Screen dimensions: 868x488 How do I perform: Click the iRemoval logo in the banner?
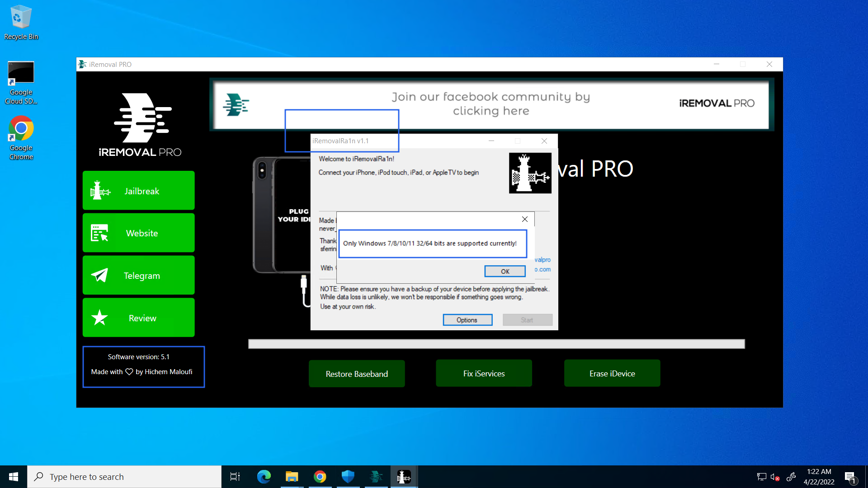pyautogui.click(x=236, y=104)
